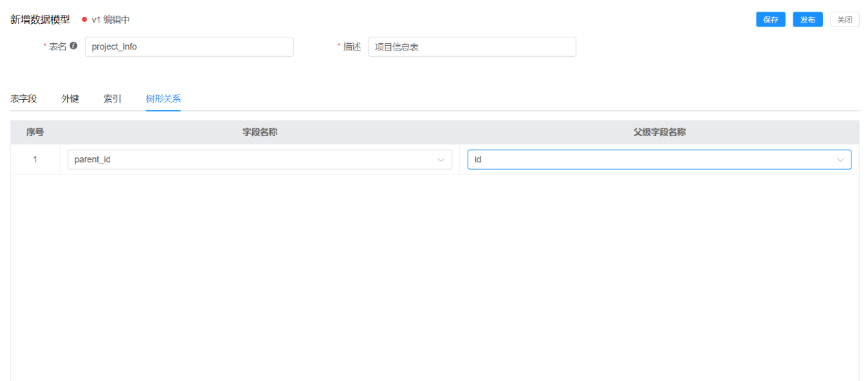The image size is (868, 381).
Task: Click the 字段名称 column header
Action: 259,133
